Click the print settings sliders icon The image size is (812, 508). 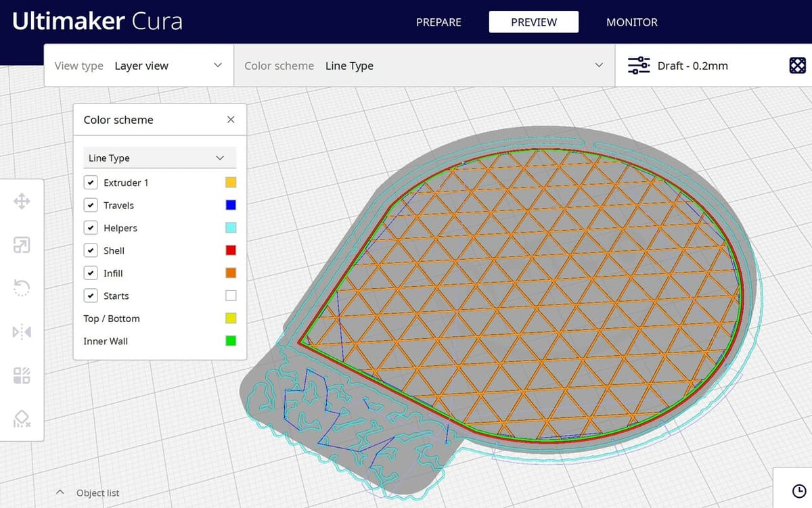point(639,66)
